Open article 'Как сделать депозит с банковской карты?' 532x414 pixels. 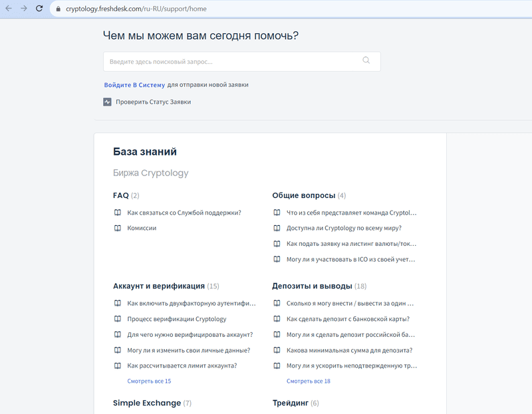point(348,319)
